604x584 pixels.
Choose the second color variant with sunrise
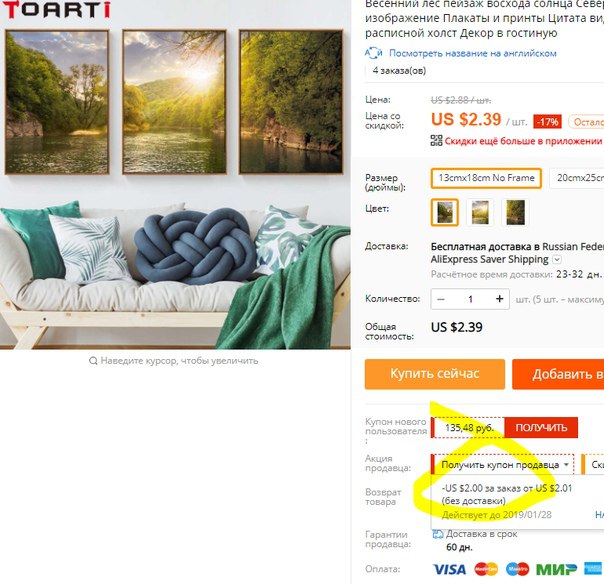click(480, 212)
